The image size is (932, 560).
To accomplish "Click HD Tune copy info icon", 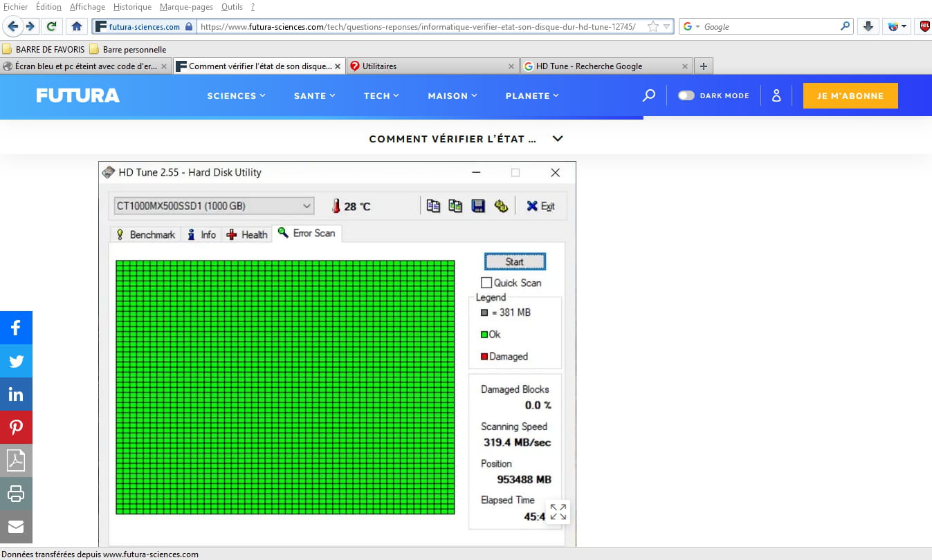I will click(433, 205).
